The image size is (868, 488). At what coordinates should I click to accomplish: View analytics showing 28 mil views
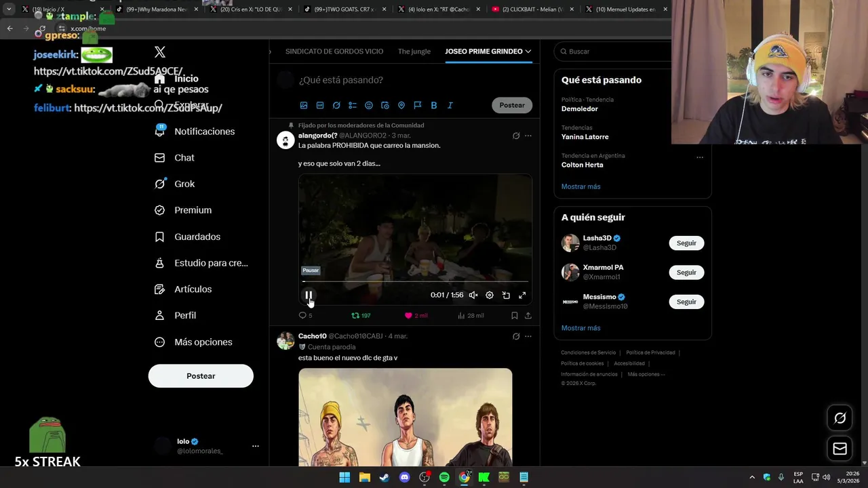[x=471, y=315]
